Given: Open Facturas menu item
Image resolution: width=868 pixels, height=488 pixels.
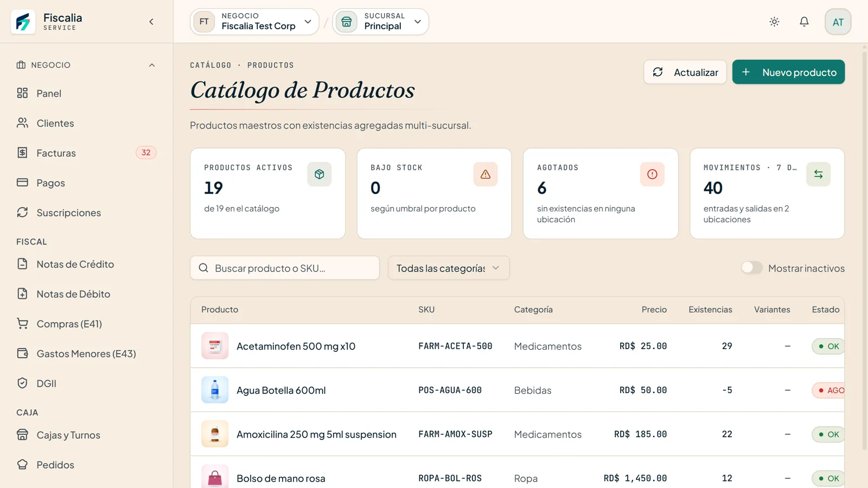Looking at the screenshot, I should pyautogui.click(x=87, y=153).
